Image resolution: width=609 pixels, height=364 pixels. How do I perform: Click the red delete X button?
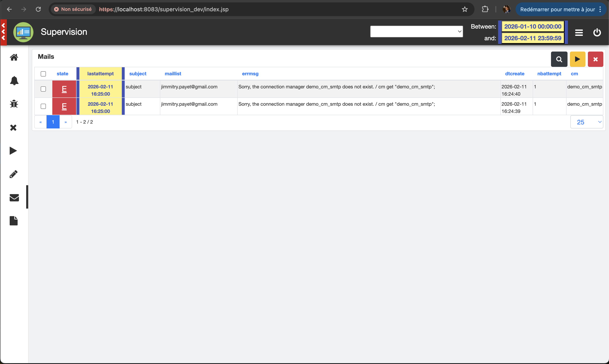click(595, 59)
